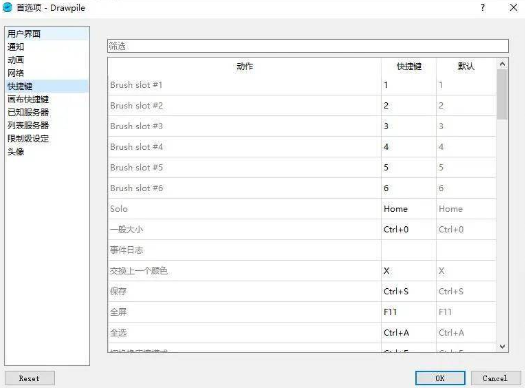Select the Brush slot #3 action
Viewport: 525px width, 388px height.
(x=244, y=126)
